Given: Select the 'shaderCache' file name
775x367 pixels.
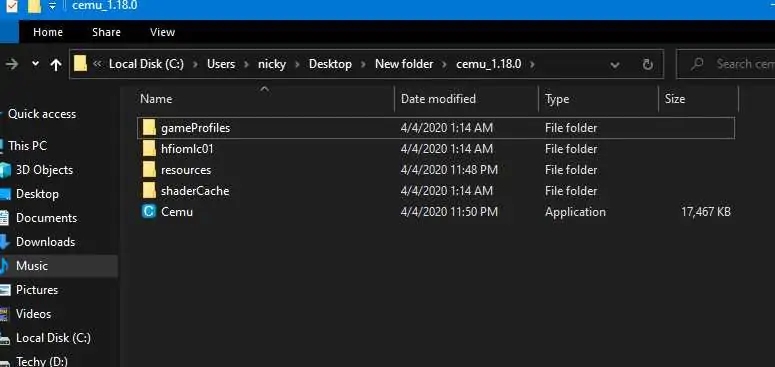Looking at the screenshot, I should [195, 191].
